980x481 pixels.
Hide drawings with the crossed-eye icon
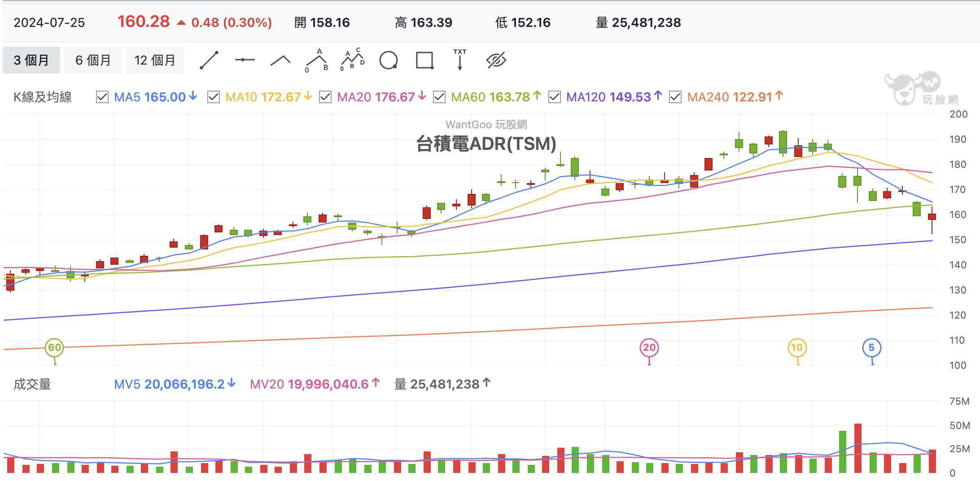tap(496, 60)
